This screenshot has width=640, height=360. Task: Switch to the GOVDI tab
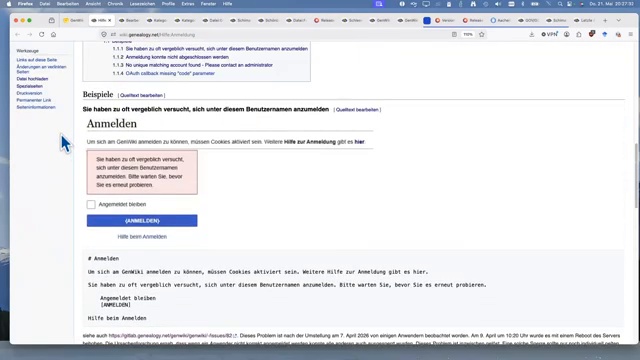528,20
